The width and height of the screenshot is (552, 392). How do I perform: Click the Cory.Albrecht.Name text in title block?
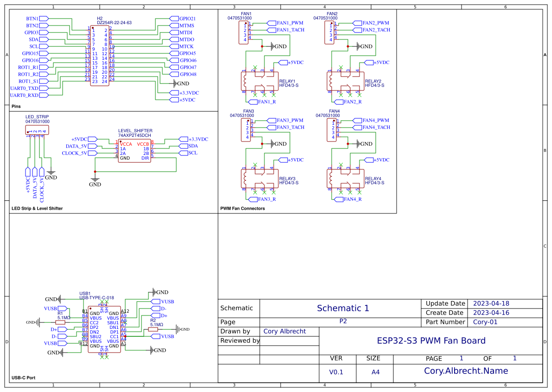point(466,371)
